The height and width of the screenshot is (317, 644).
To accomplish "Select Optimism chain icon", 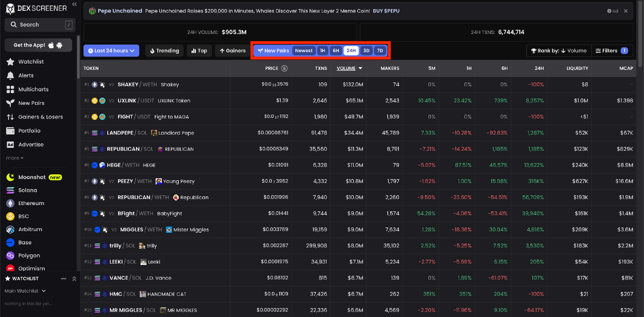I will (x=10, y=269).
